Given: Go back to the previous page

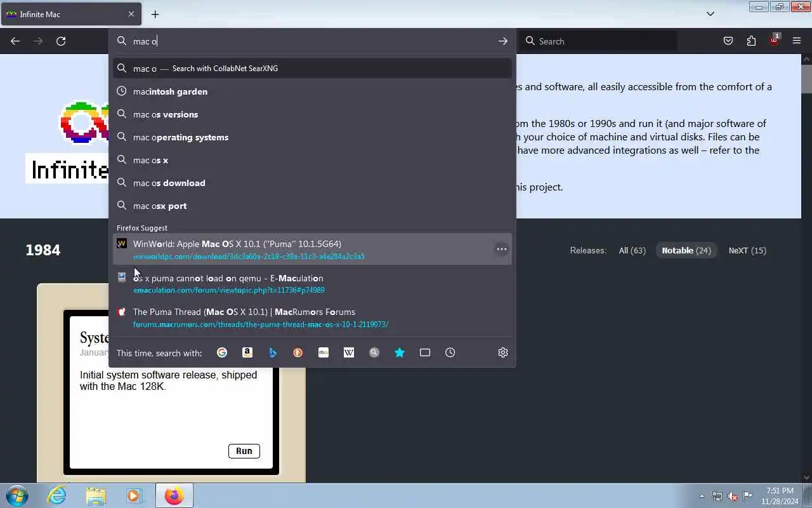Looking at the screenshot, I should pyautogui.click(x=15, y=41).
